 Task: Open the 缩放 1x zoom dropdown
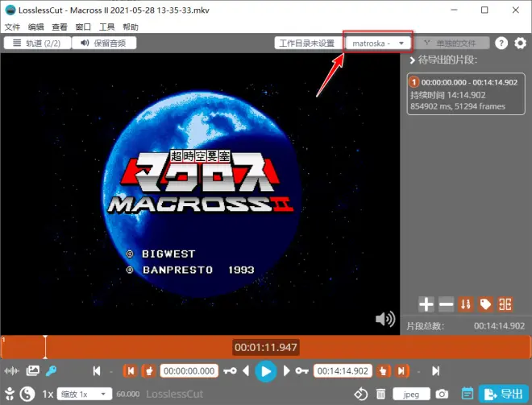(85, 395)
